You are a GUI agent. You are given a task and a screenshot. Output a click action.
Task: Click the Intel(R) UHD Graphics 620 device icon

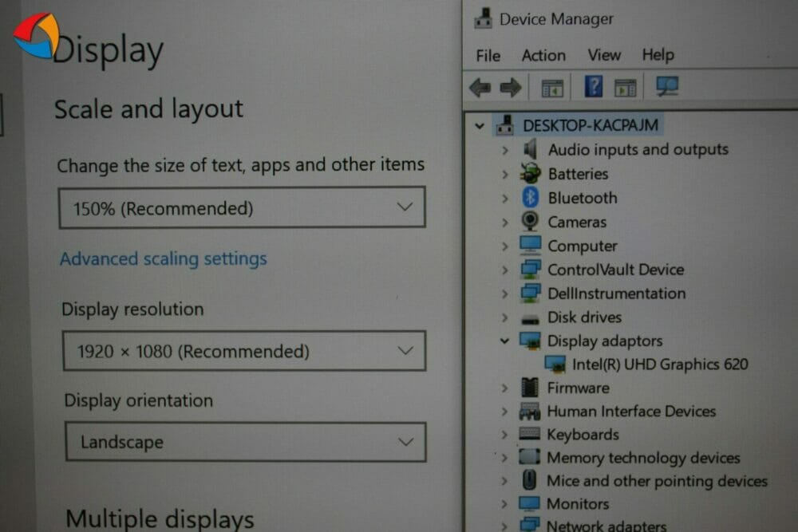point(555,365)
